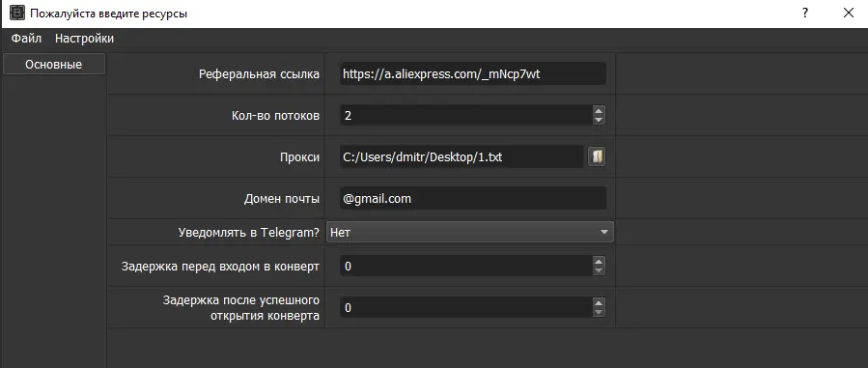Click the Задержка перед входом в конверт field

click(465, 267)
